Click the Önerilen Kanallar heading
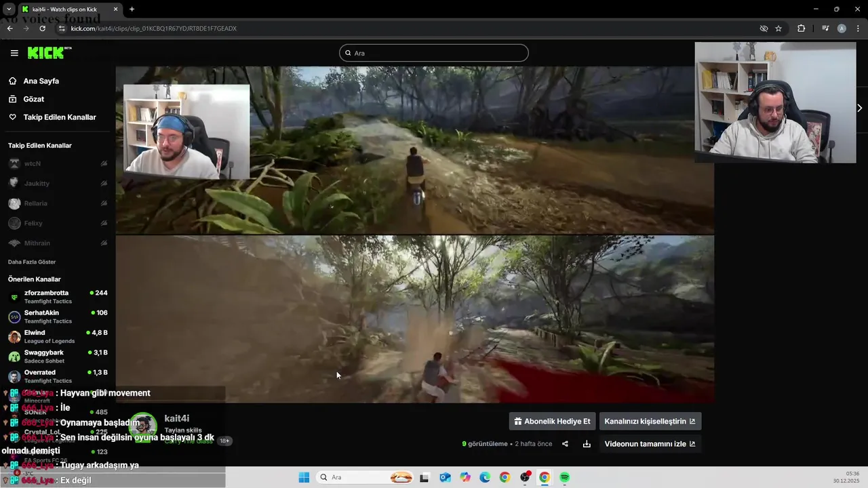The height and width of the screenshot is (488, 868). [x=35, y=279]
